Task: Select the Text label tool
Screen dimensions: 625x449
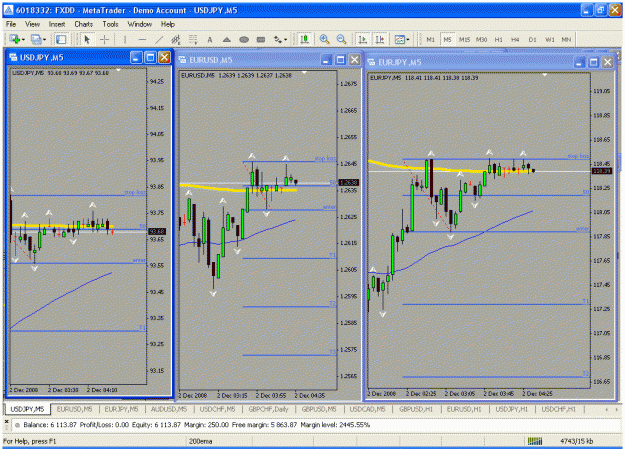Action: click(210, 39)
